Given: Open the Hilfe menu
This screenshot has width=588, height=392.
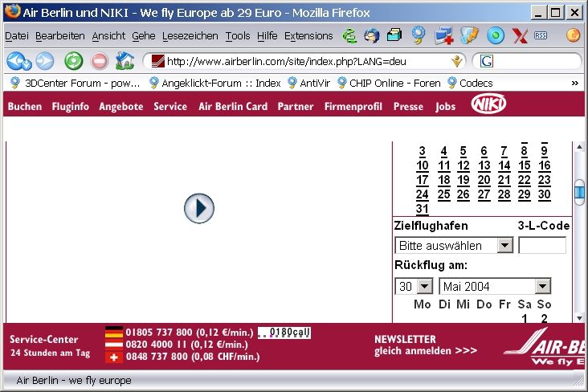Looking at the screenshot, I should [x=267, y=36].
